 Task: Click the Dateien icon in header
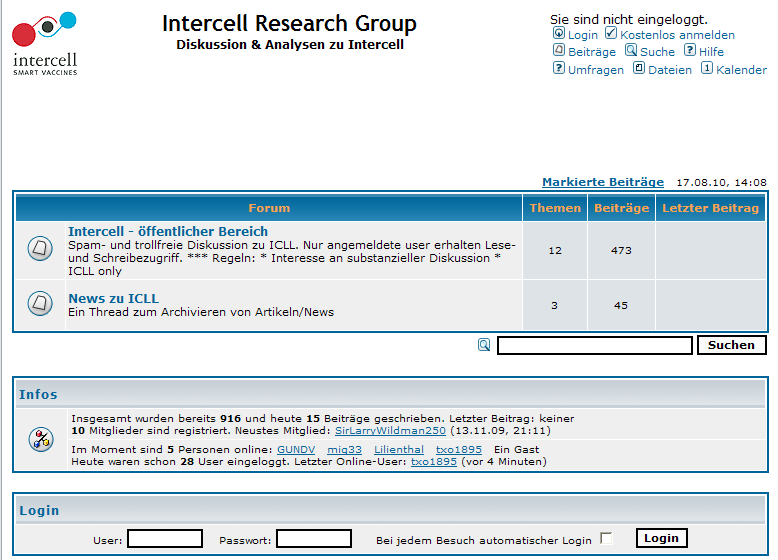pos(639,69)
